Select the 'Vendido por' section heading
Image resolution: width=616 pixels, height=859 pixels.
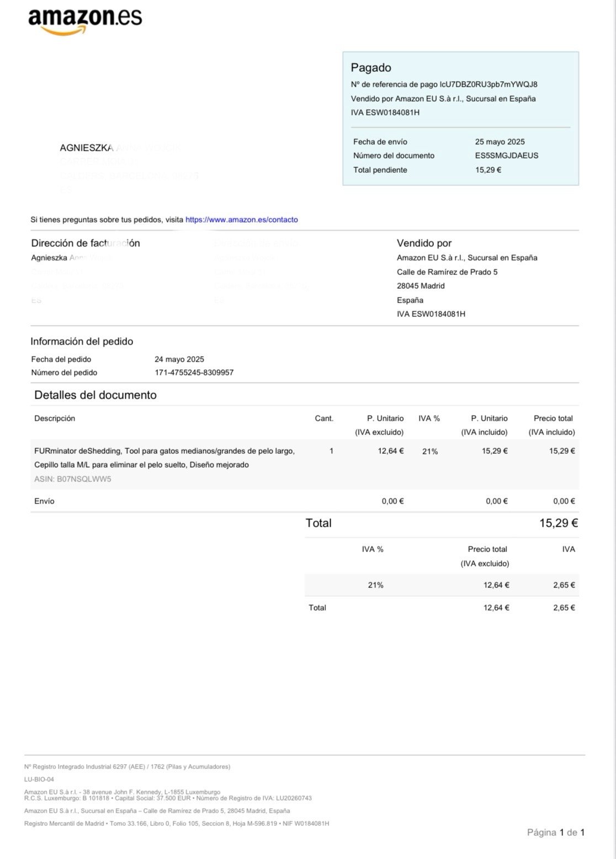[424, 243]
